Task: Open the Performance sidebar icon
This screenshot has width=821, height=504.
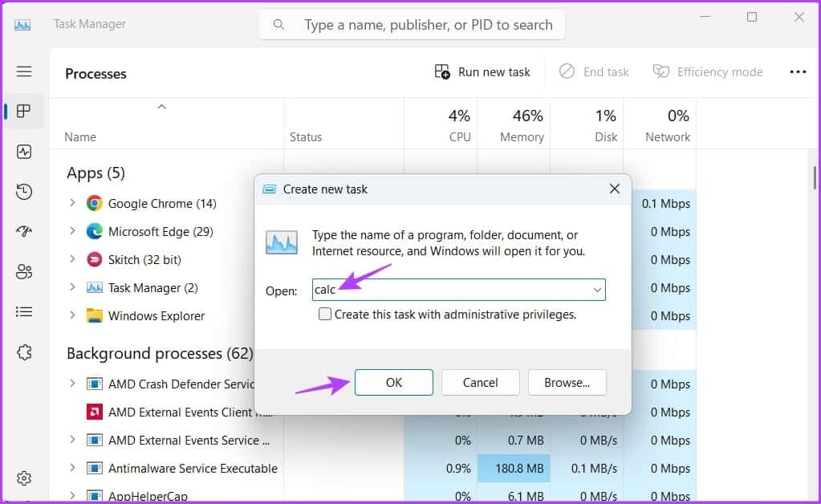Action: [x=24, y=152]
